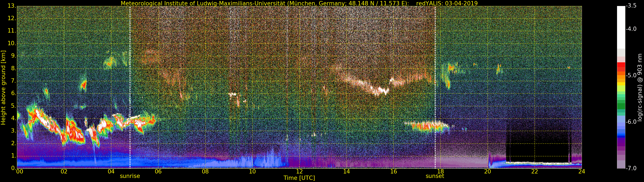Click height-axis tick label 0.
Viewport: 644px width, 182px height.
tap(13, 168)
